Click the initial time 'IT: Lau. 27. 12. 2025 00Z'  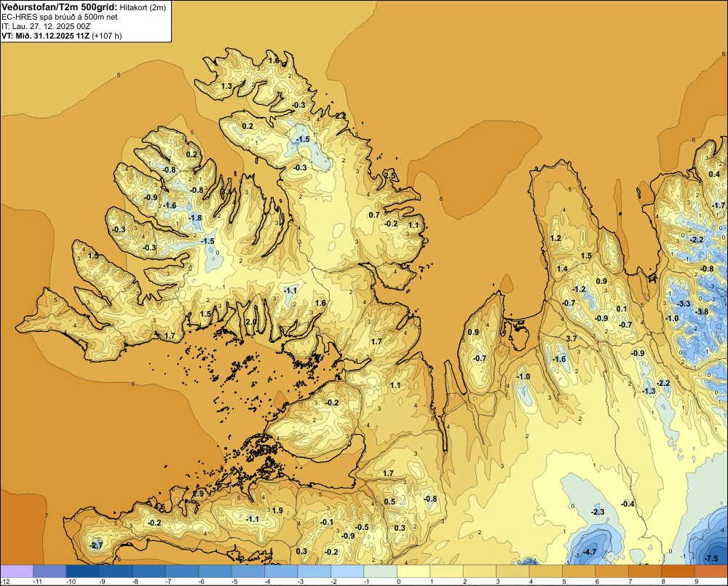point(46,26)
